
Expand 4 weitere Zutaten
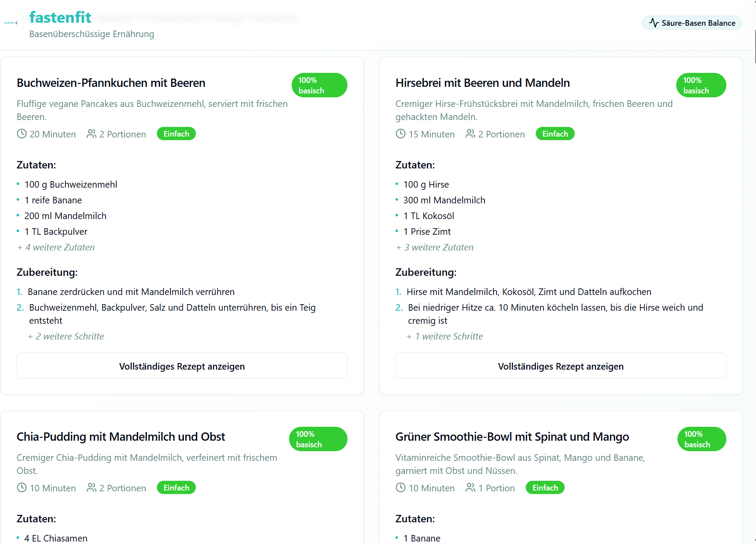(56, 247)
